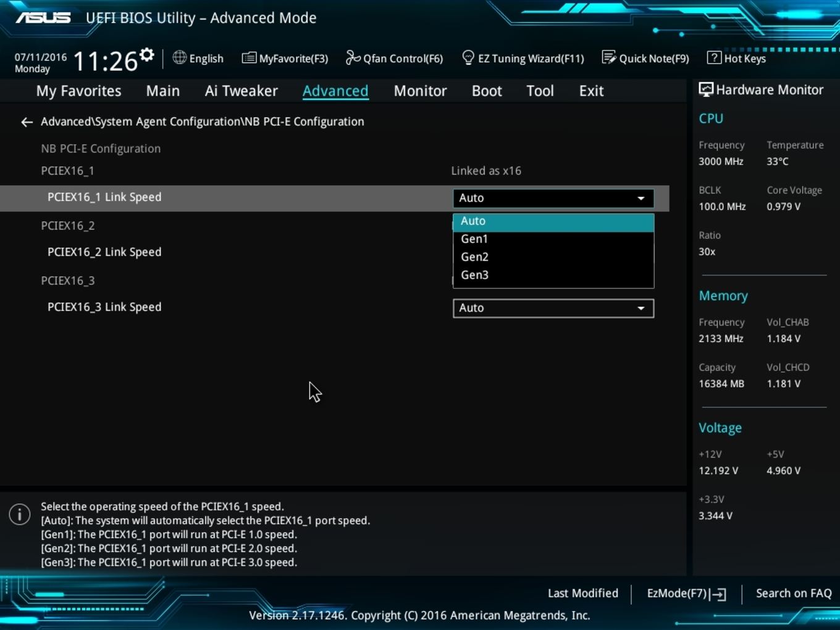Select the PCIEX16_1 Link Speed row label
This screenshot has height=630, width=840.
point(104,197)
